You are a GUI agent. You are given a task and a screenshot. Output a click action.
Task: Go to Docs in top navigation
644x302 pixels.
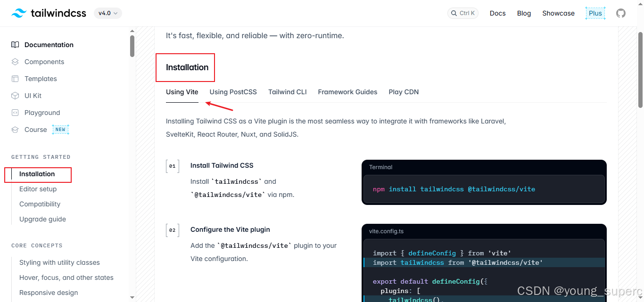pos(498,13)
